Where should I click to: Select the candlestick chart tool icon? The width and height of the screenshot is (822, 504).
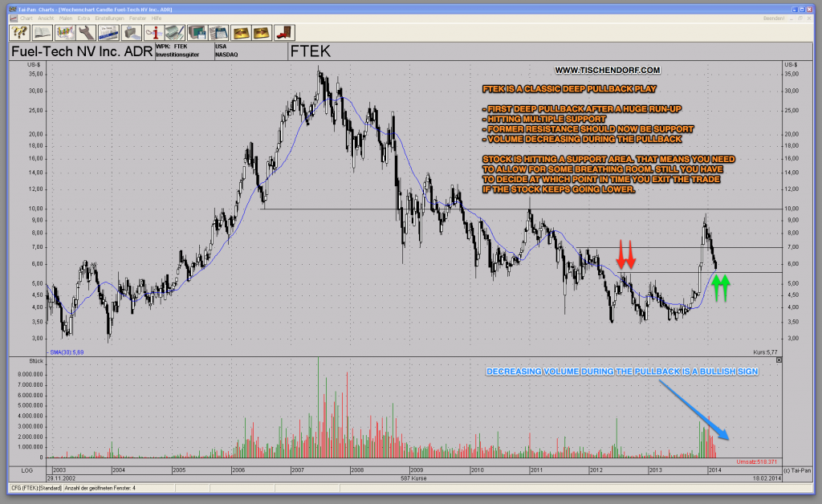tap(63, 32)
